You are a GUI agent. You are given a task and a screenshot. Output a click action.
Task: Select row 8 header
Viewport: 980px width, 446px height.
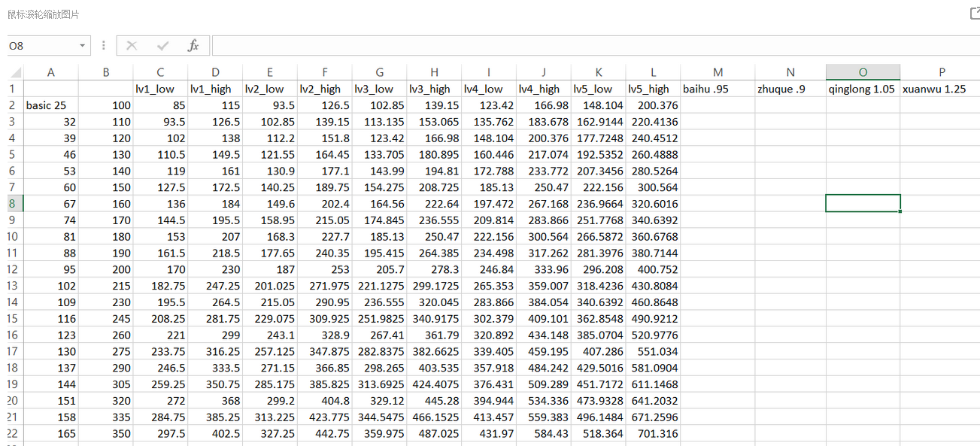[x=13, y=203]
